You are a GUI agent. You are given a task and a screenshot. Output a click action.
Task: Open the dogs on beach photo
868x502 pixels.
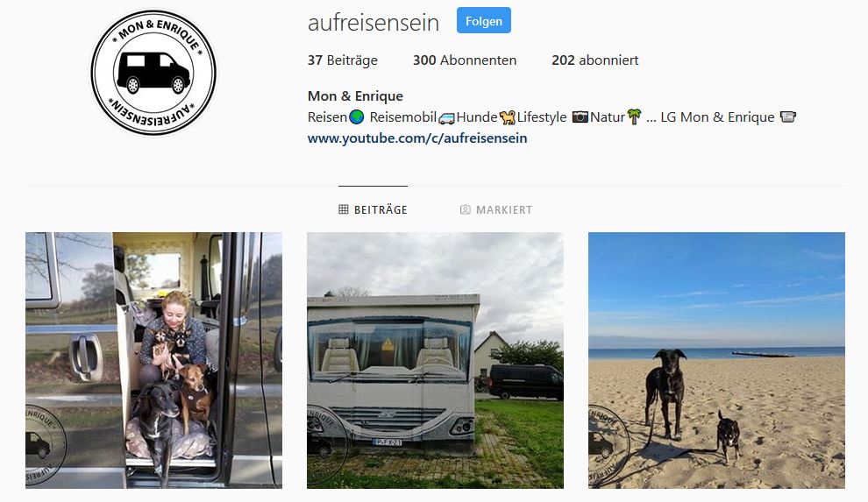(x=716, y=360)
